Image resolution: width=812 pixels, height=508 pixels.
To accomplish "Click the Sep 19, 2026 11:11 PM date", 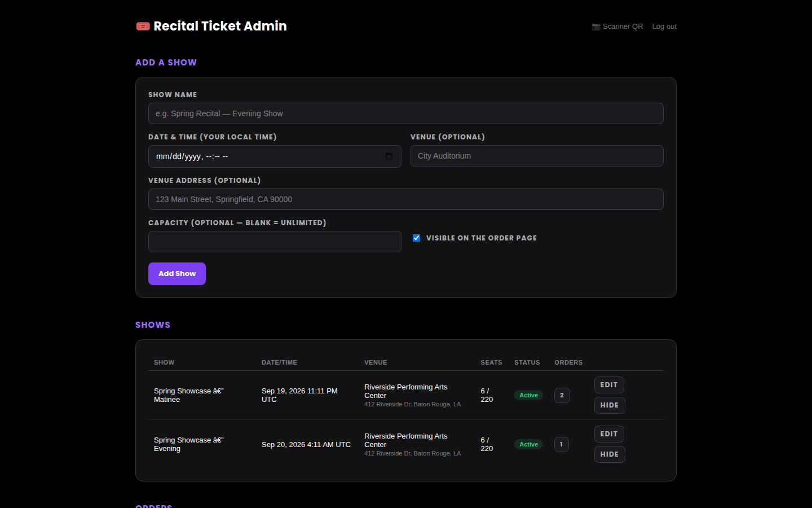I will pos(299,395).
